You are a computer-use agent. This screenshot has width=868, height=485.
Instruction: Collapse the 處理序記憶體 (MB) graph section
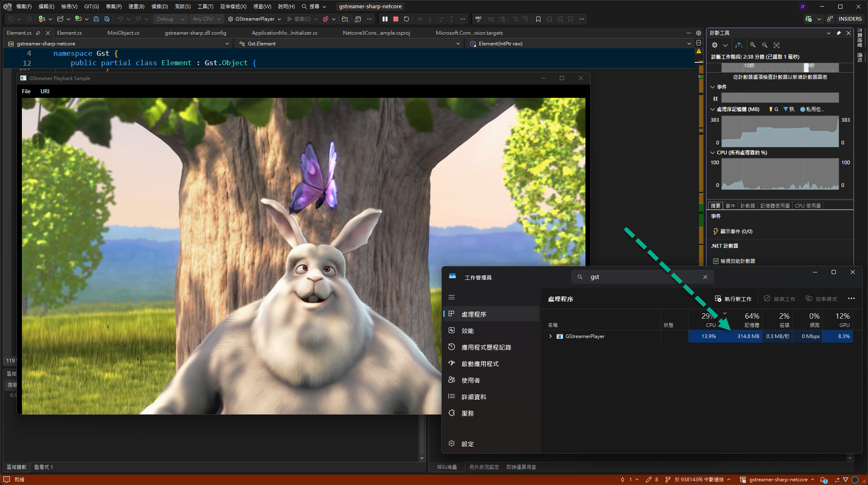(712, 109)
